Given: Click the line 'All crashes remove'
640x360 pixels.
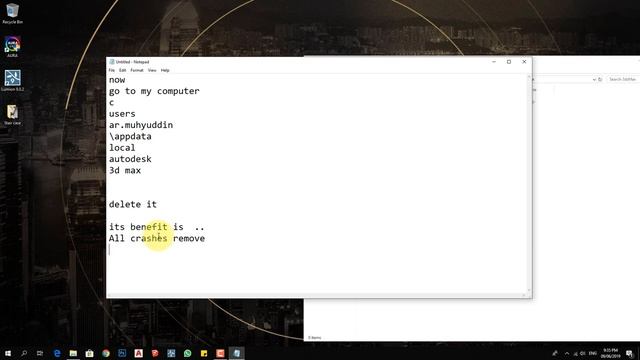Looking at the screenshot, I should point(157,238).
